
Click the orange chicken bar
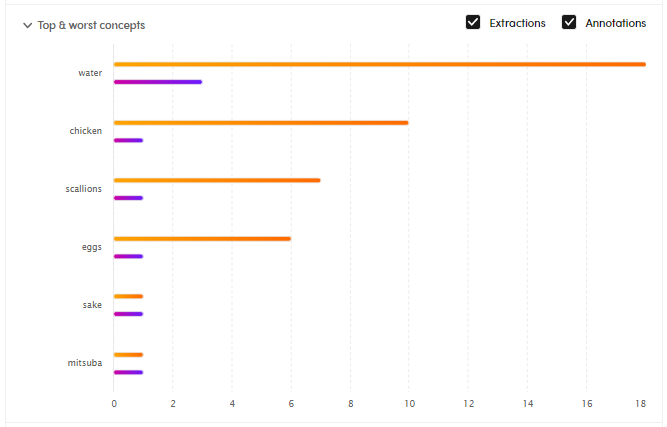(260, 122)
